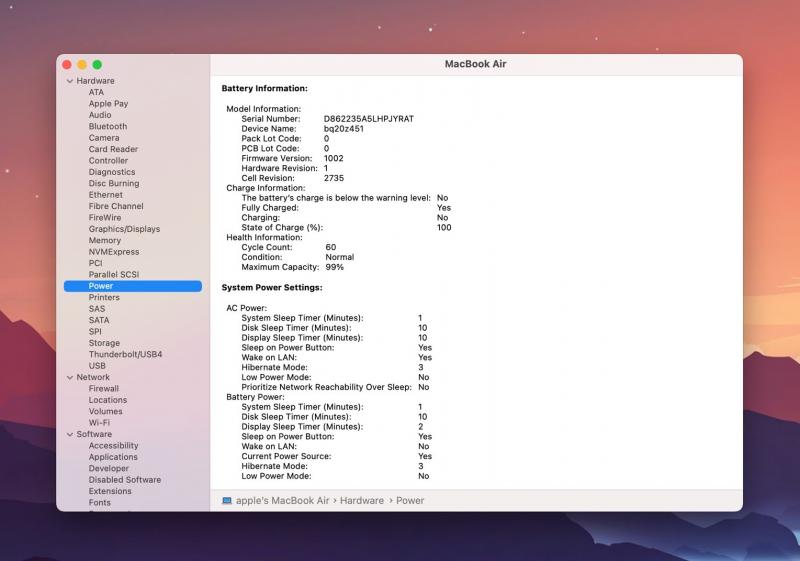The height and width of the screenshot is (561, 800).
Task: Collapse the Hardware section chevron
Action: click(x=70, y=81)
